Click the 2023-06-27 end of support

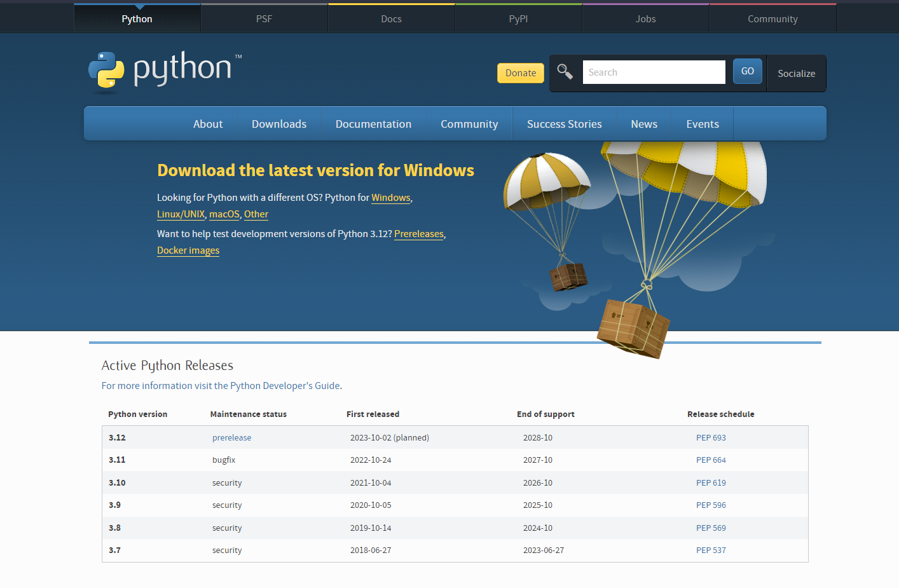[544, 550]
